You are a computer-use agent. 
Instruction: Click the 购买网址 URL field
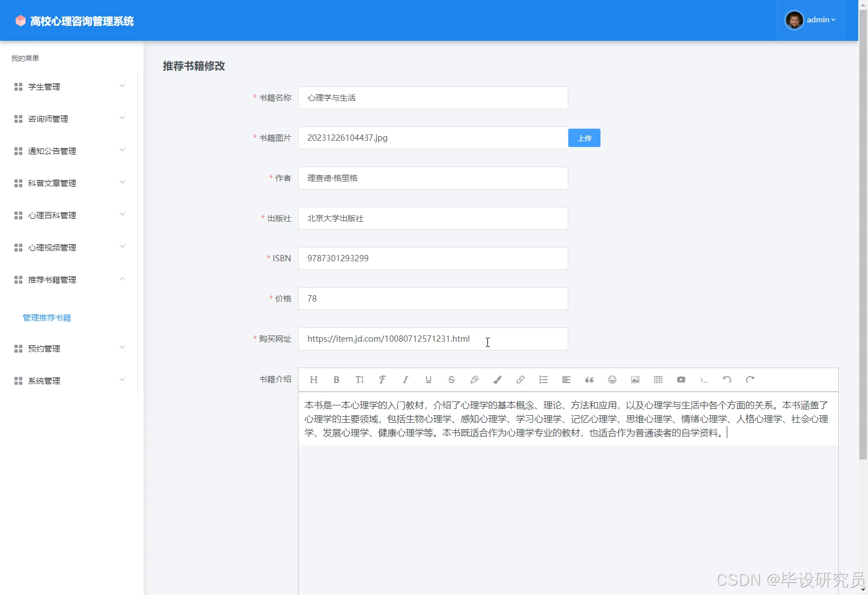[x=433, y=339]
